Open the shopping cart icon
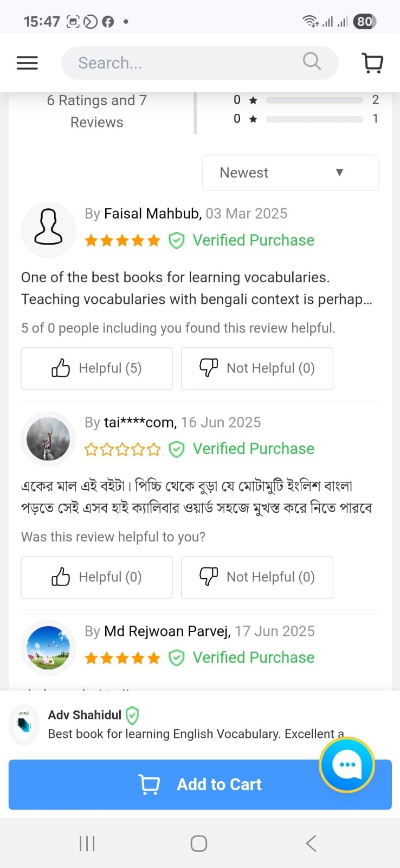400x868 pixels. [372, 63]
